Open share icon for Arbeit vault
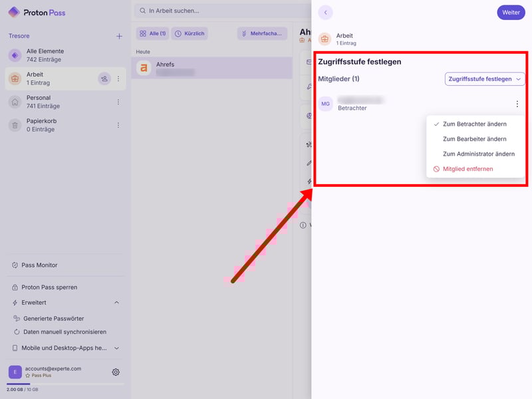The height and width of the screenshot is (399, 532). point(104,78)
